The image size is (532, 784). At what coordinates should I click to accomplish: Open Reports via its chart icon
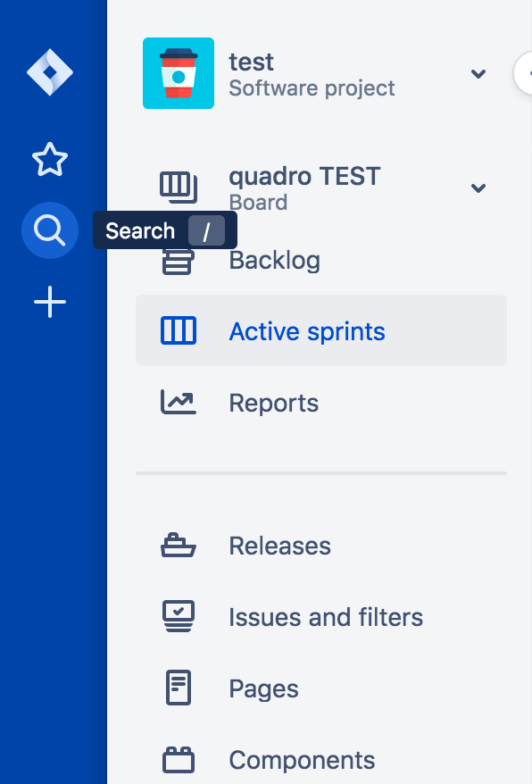[x=179, y=402]
